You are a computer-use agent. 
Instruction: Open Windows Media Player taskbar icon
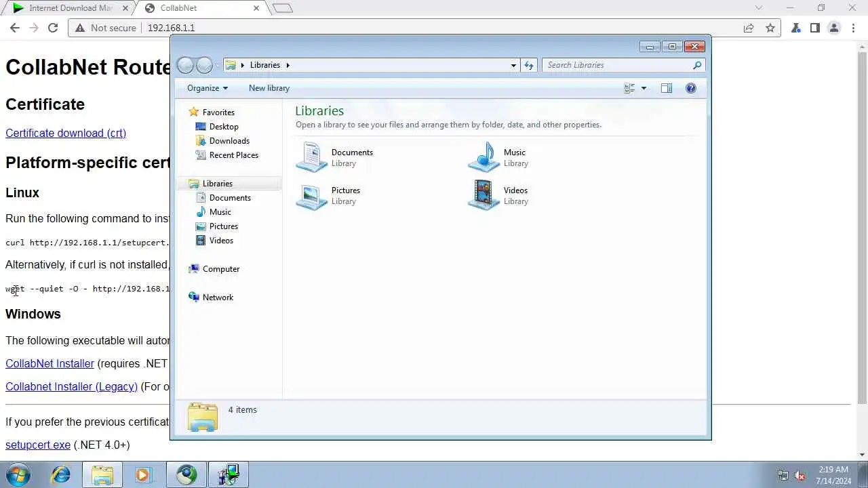click(142, 474)
